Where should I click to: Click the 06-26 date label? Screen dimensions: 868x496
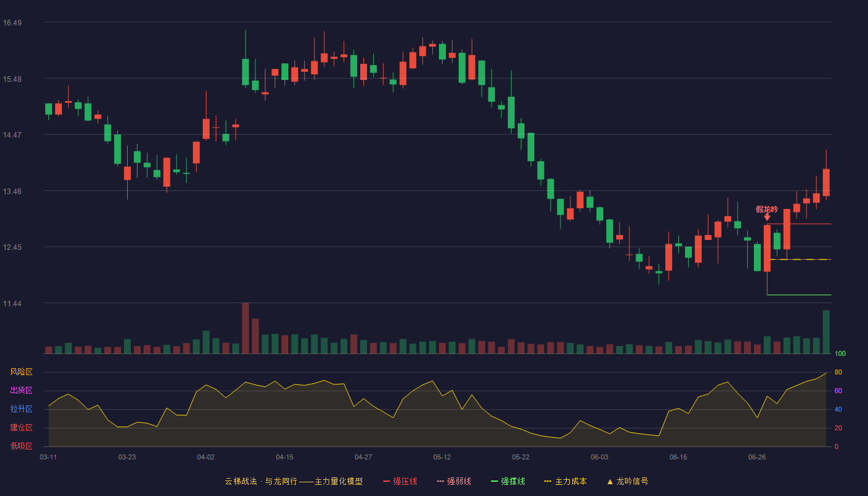coord(757,457)
